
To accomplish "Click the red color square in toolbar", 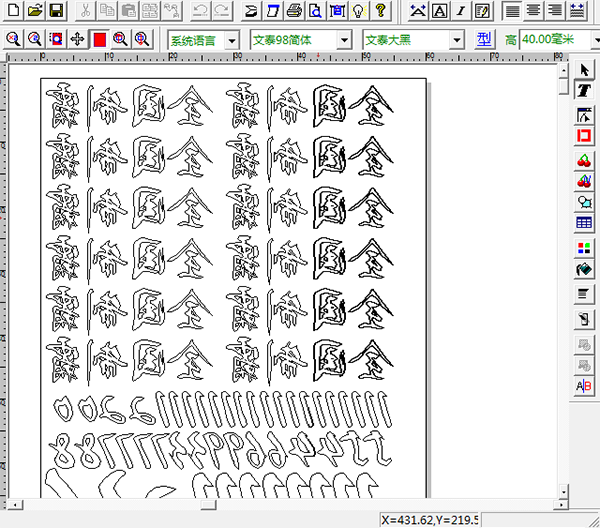I will point(99,40).
